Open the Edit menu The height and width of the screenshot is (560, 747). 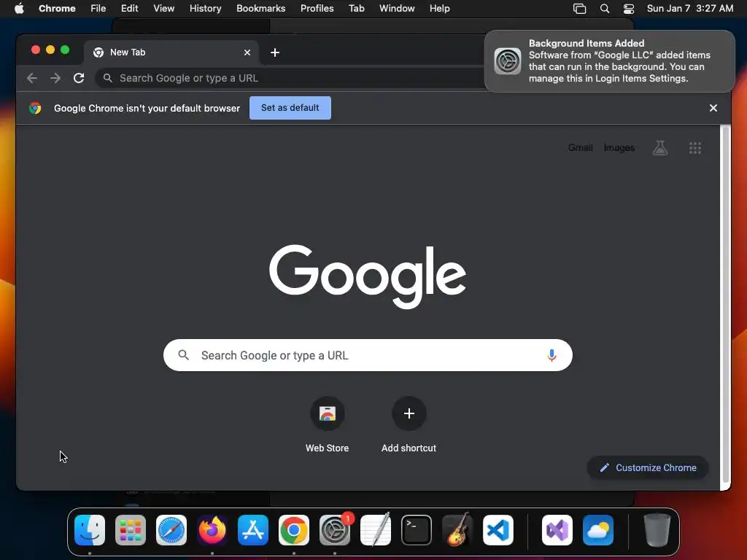click(x=129, y=9)
